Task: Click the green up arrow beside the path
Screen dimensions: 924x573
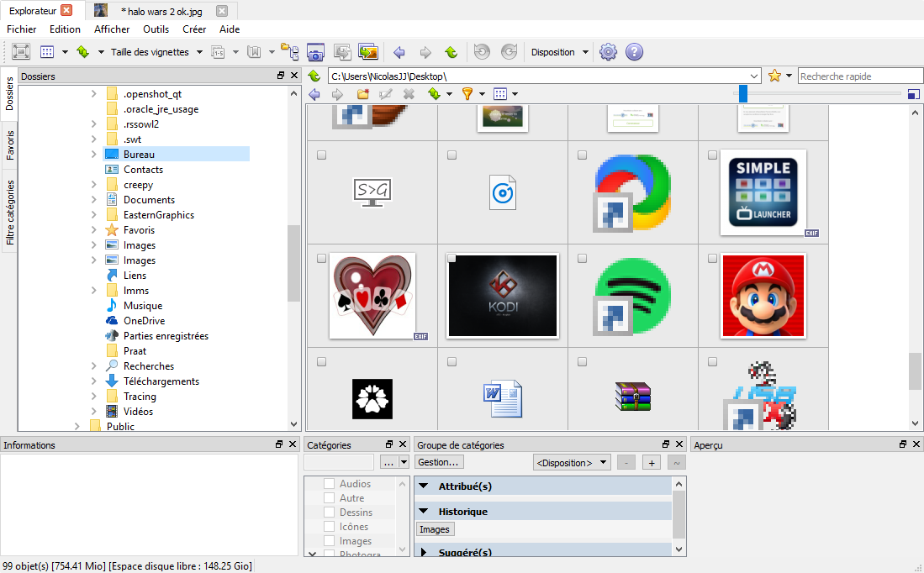Action: [314, 76]
